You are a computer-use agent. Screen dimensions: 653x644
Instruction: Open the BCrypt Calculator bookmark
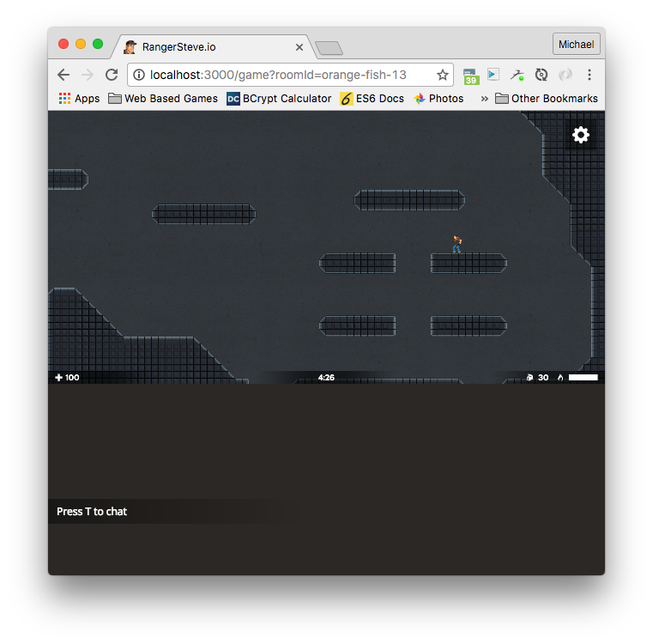click(x=278, y=99)
